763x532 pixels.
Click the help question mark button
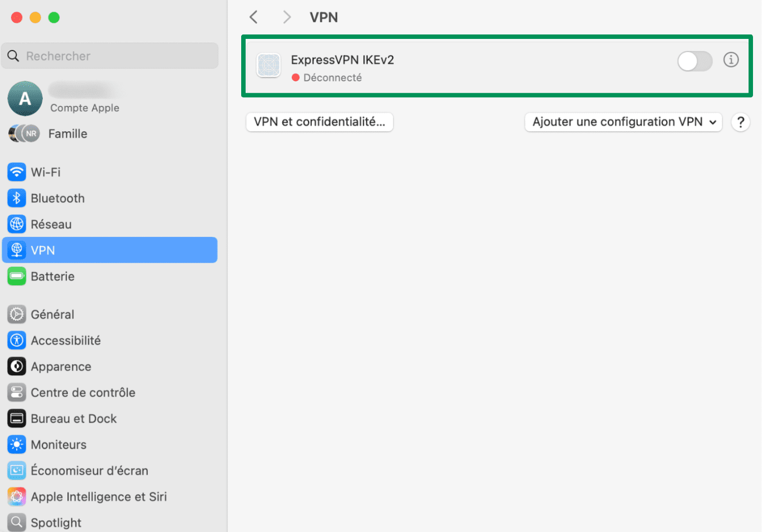740,122
